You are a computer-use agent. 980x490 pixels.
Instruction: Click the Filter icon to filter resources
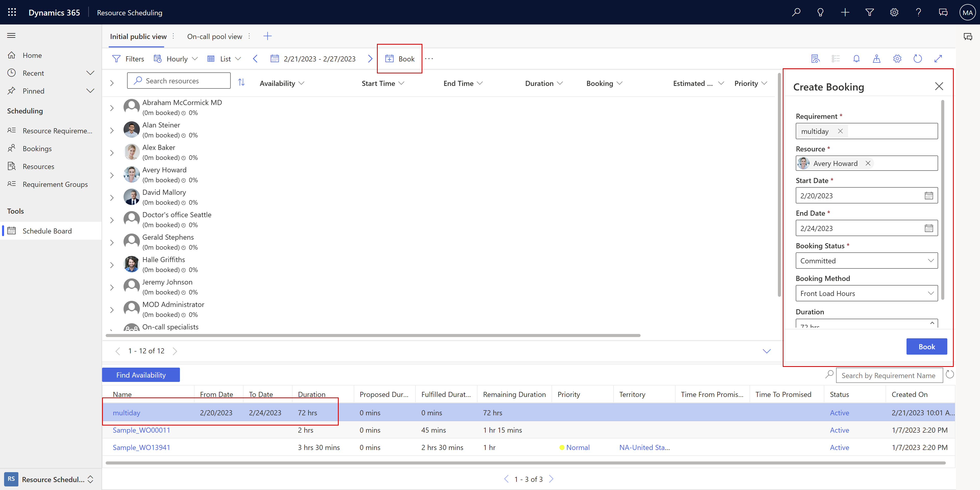coord(116,58)
